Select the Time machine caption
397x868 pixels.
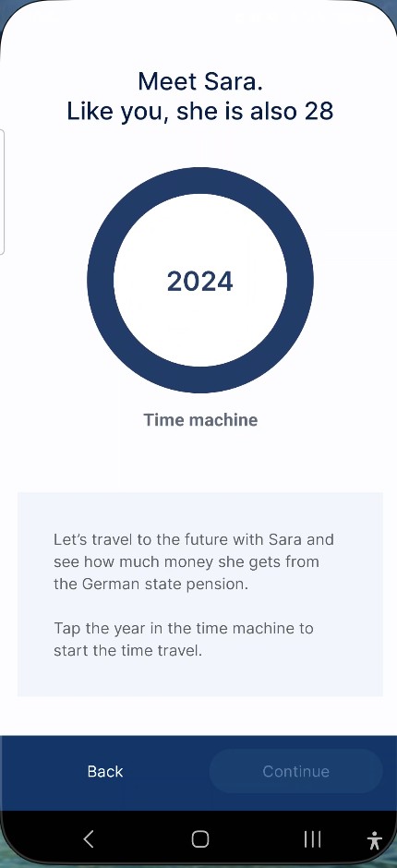click(x=200, y=419)
